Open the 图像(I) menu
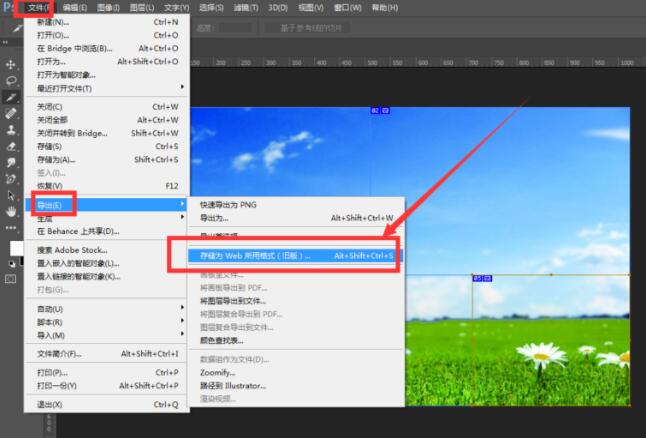The height and width of the screenshot is (438, 646). coord(108,8)
